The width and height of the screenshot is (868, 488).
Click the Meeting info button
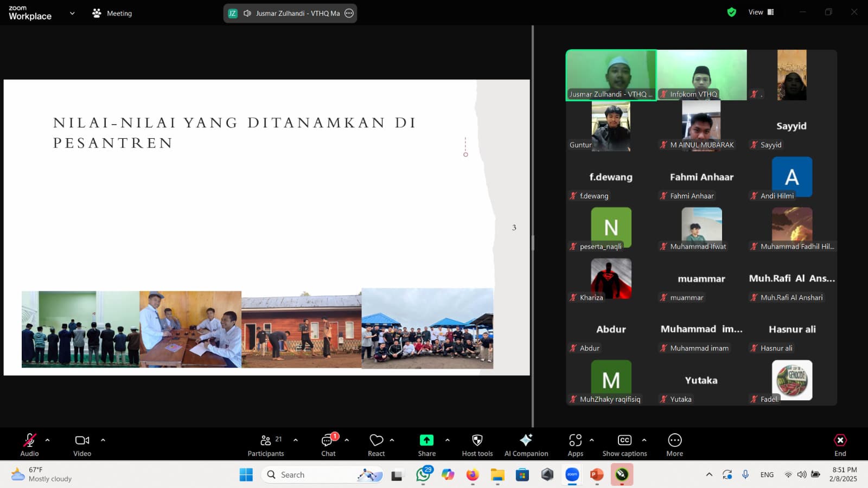click(x=112, y=13)
